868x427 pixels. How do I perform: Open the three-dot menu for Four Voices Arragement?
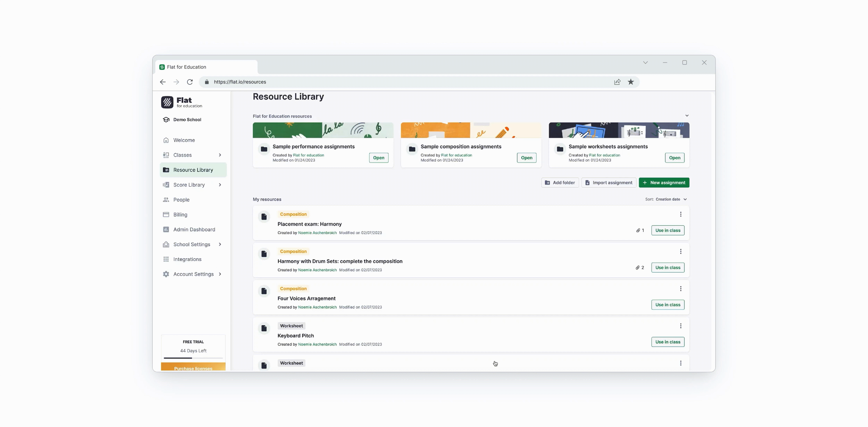pyautogui.click(x=681, y=289)
